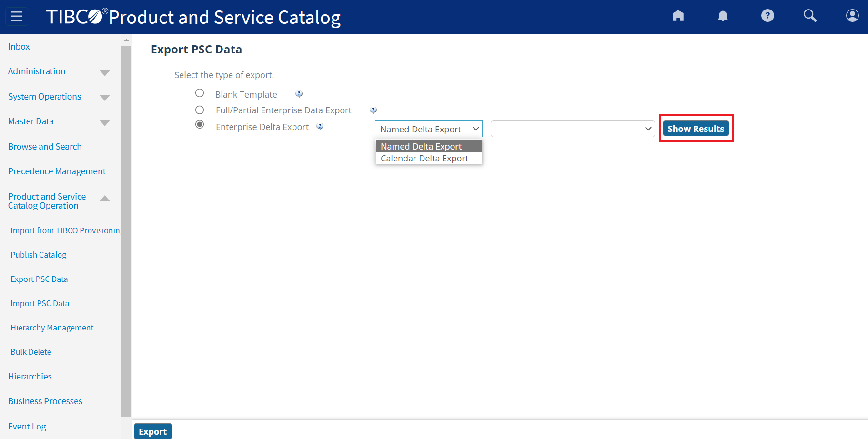Open the empty dropdown beside Show Results
Viewport: 868px width, 439px height.
point(572,129)
